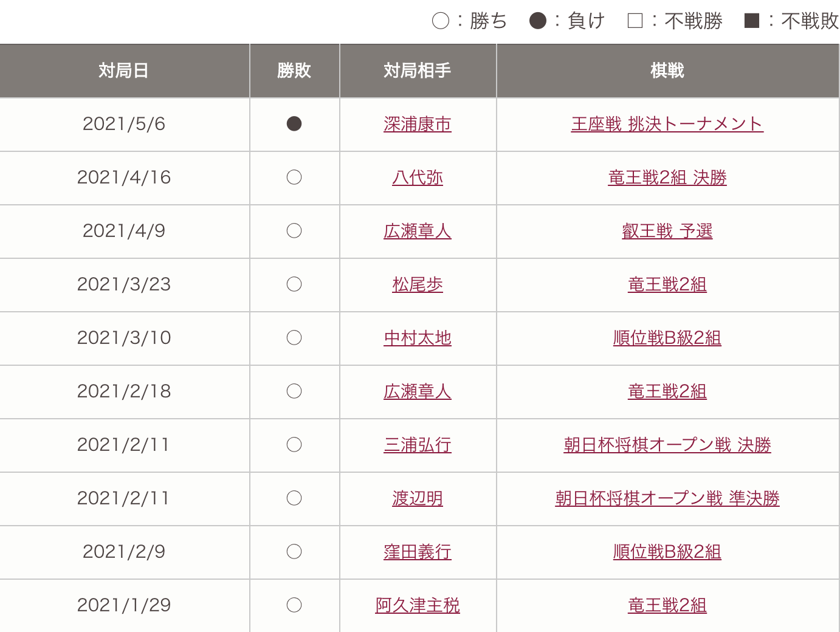Open opponent link 阿久津主税
Screen dimensions: 840x632
pyautogui.click(x=418, y=606)
